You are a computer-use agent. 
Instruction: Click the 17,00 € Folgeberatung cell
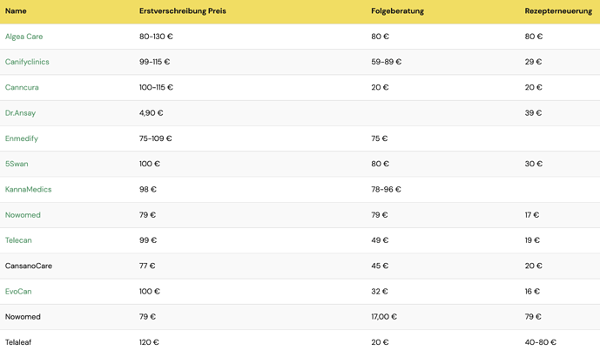[384, 316]
